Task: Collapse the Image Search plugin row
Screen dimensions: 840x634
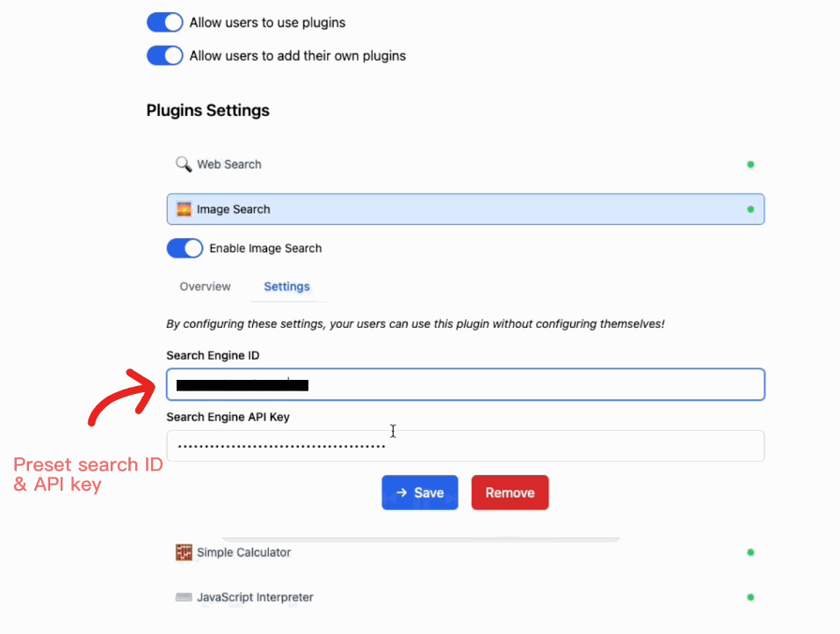Action: click(439, 209)
